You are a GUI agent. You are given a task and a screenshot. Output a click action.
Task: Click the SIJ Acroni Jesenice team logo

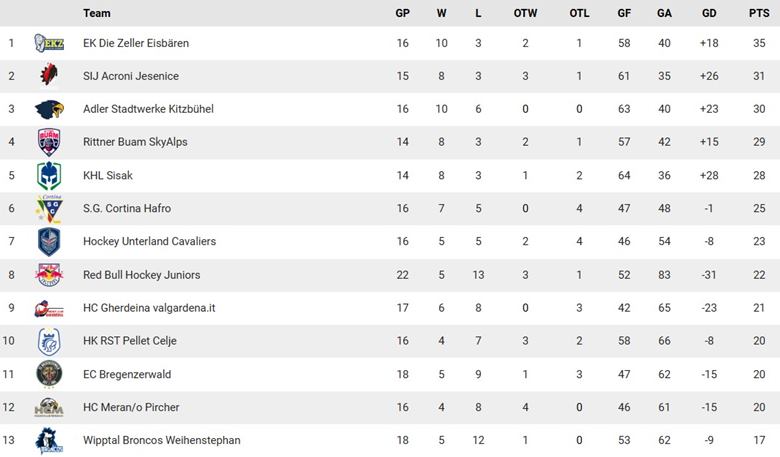coord(48,76)
